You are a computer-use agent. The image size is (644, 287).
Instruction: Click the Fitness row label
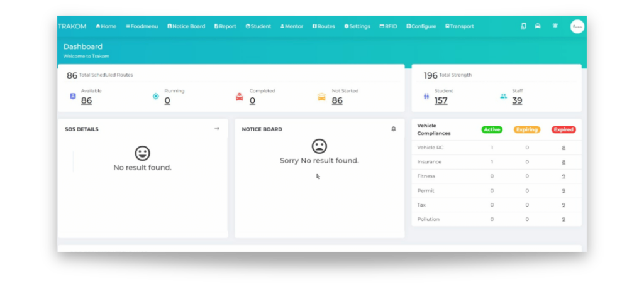426,176
